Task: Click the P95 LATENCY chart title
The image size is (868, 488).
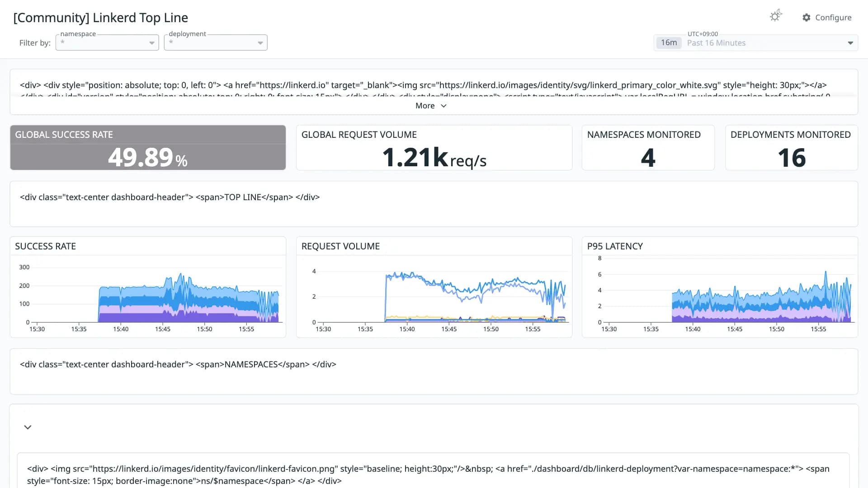Action: tap(615, 246)
